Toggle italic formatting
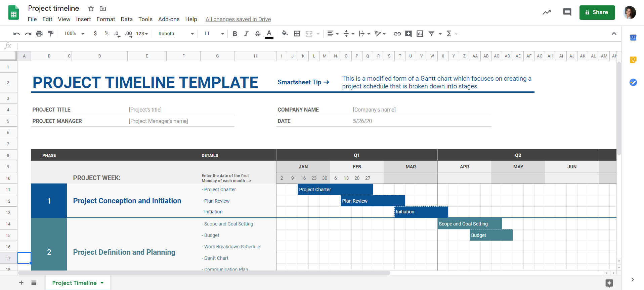This screenshot has height=290, width=644. click(246, 34)
